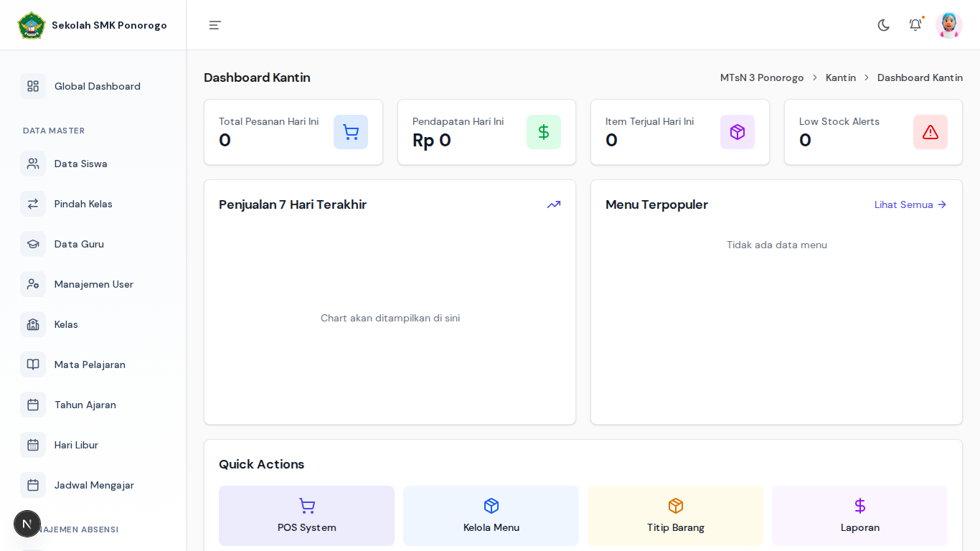Toggle dark mode with the moon icon
Image resolution: width=980 pixels, height=551 pixels.
click(884, 25)
